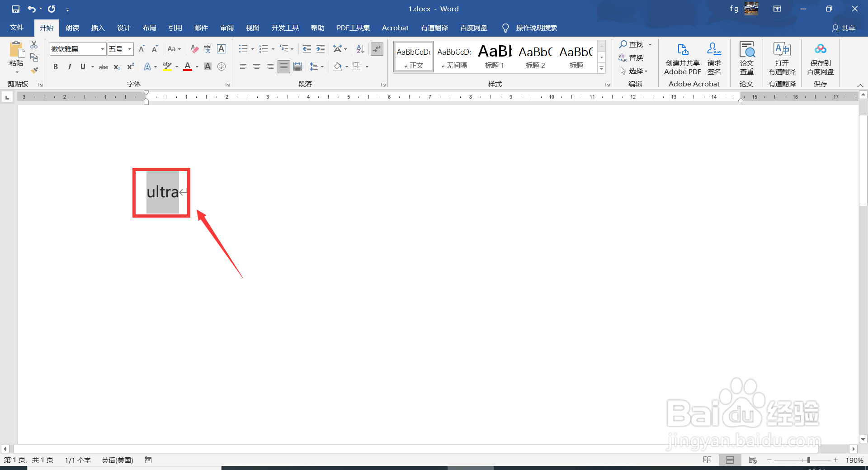Click the Cut scissors icon

[x=34, y=44]
